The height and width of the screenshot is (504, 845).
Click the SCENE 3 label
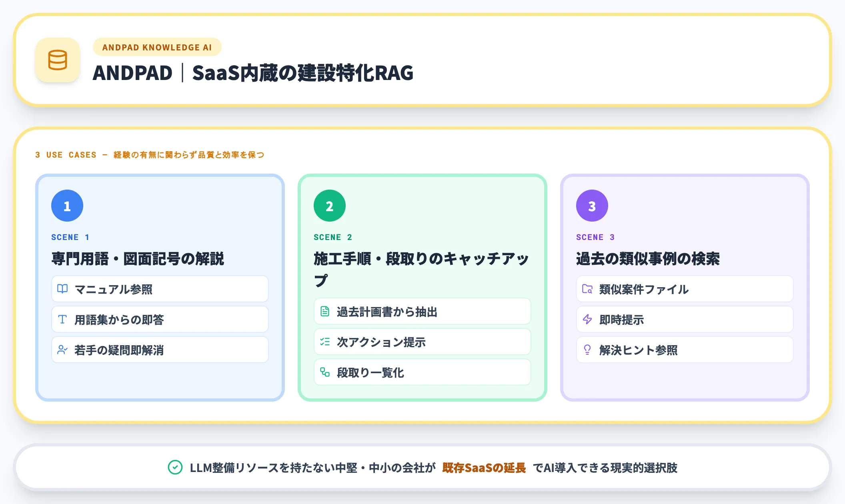(595, 237)
